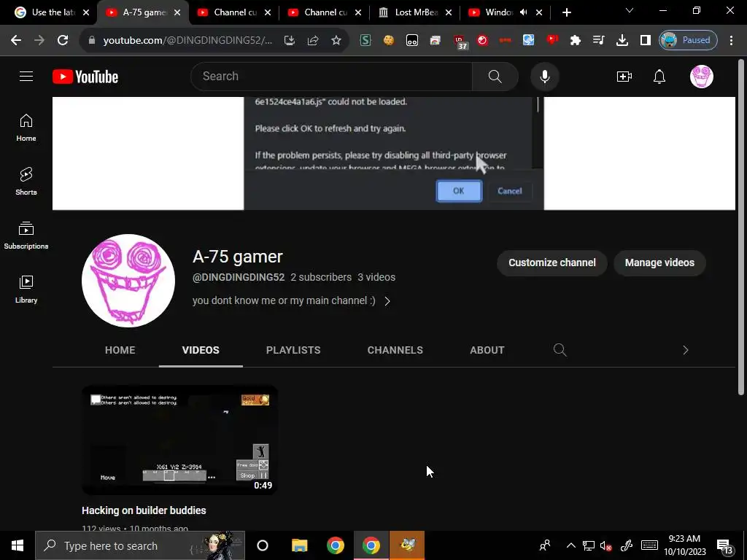Open the Extensions puzzle piece menu

coord(575,41)
